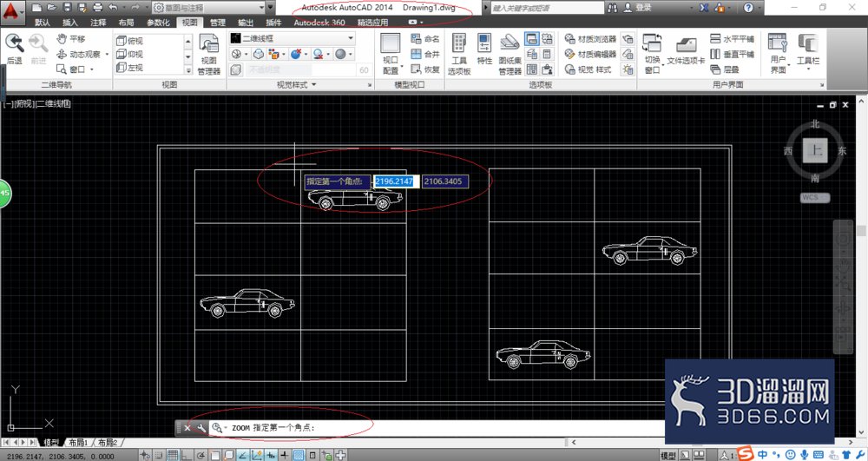Open the Help question mark icon
Screen dimensions: 868x461
tap(748, 8)
